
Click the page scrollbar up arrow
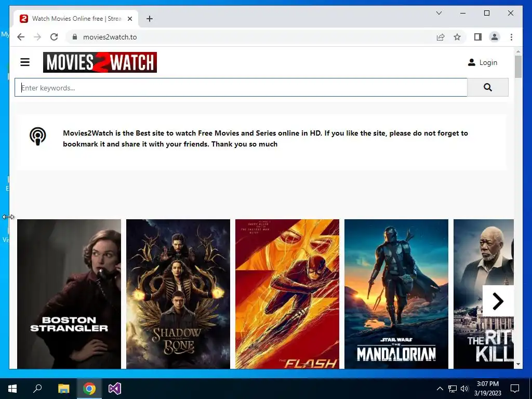[518, 52]
